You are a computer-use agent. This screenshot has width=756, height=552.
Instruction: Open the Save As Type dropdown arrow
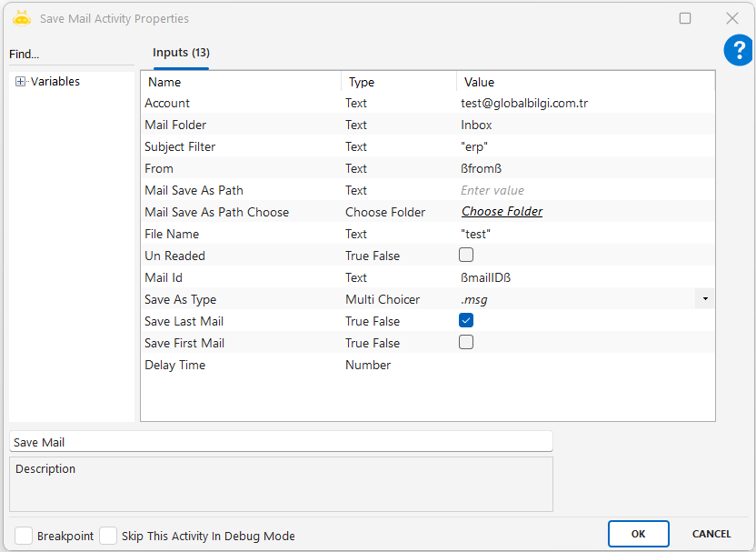click(x=705, y=299)
